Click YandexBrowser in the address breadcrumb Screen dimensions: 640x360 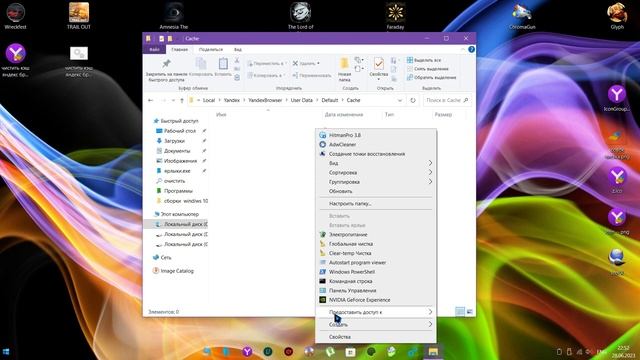[x=265, y=100]
